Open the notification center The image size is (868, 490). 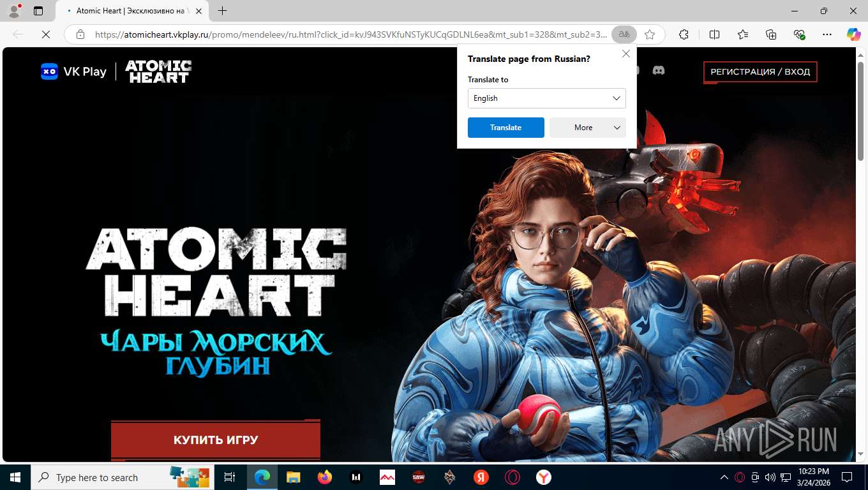pos(847,477)
